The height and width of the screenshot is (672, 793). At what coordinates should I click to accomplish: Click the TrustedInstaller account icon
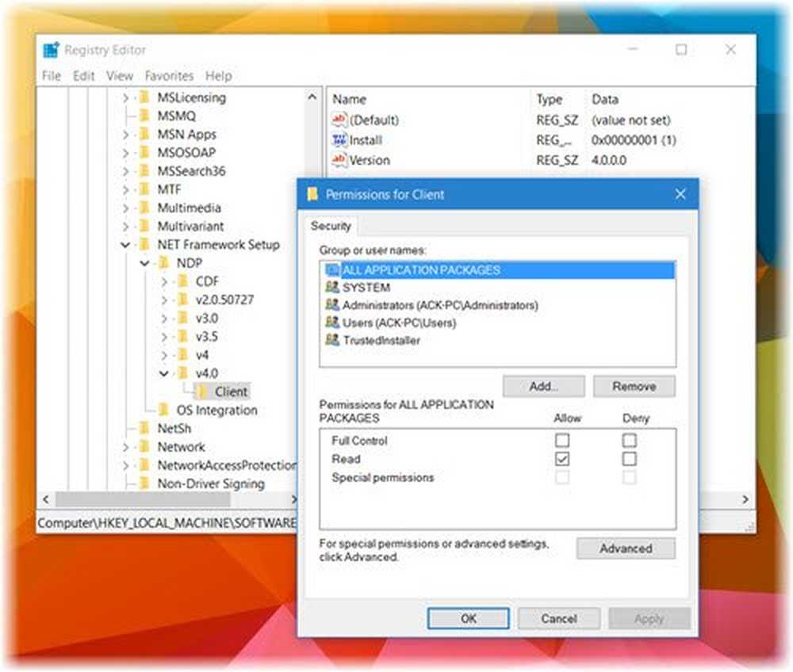coord(332,340)
